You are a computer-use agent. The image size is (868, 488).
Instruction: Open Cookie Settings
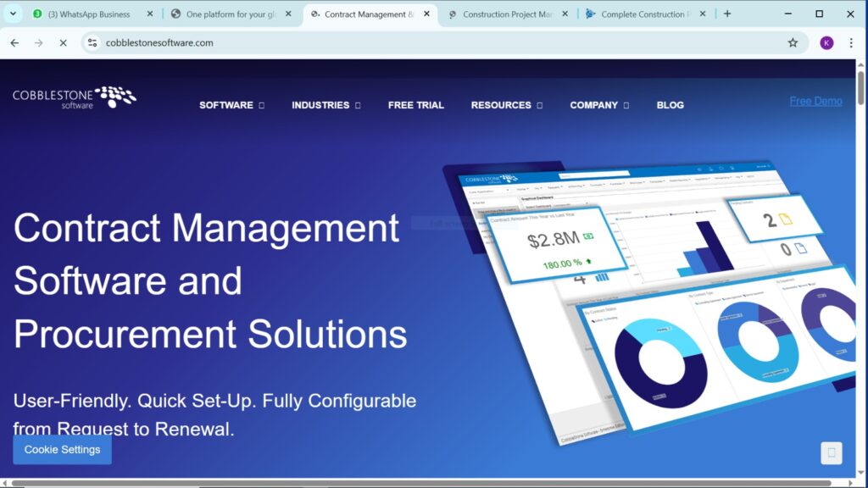point(62,450)
